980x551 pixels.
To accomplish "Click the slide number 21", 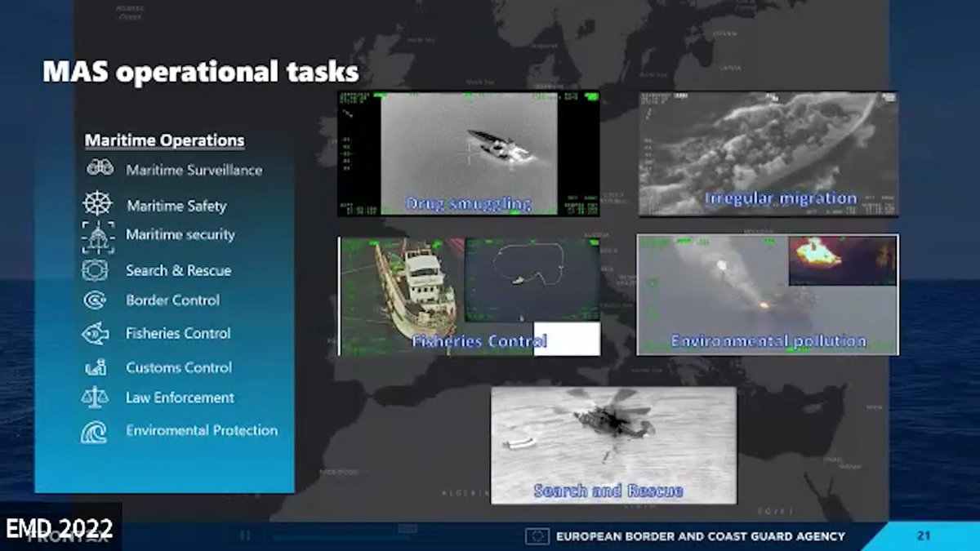I will [x=924, y=536].
